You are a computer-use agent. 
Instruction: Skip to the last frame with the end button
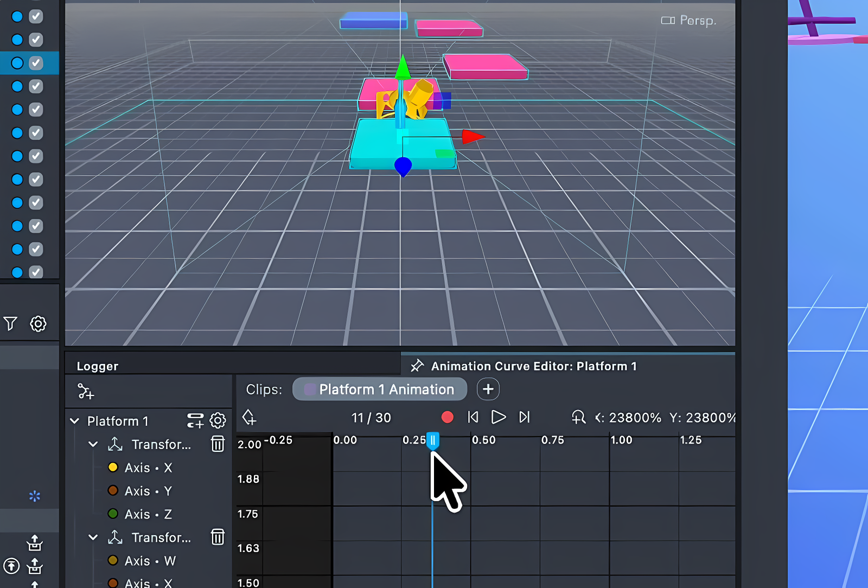tap(524, 417)
